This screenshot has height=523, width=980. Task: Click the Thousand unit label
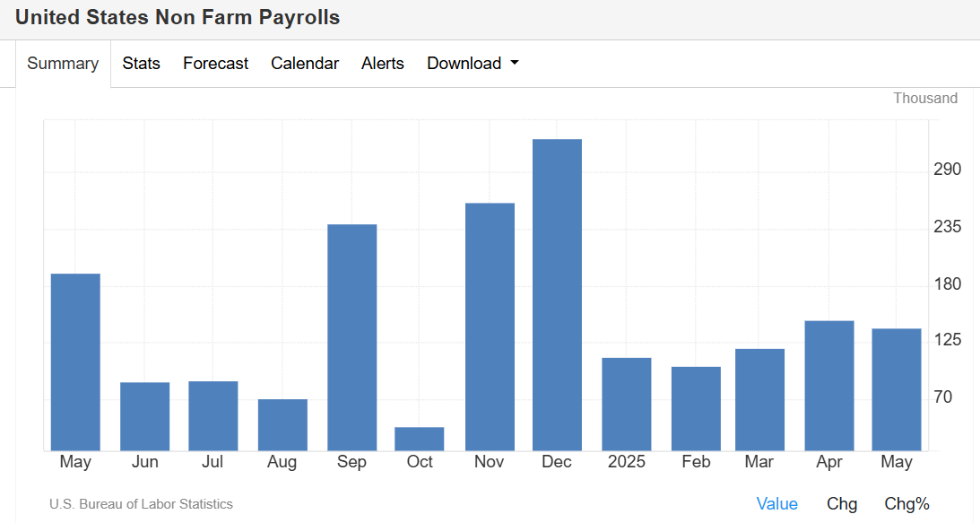pyautogui.click(x=925, y=98)
